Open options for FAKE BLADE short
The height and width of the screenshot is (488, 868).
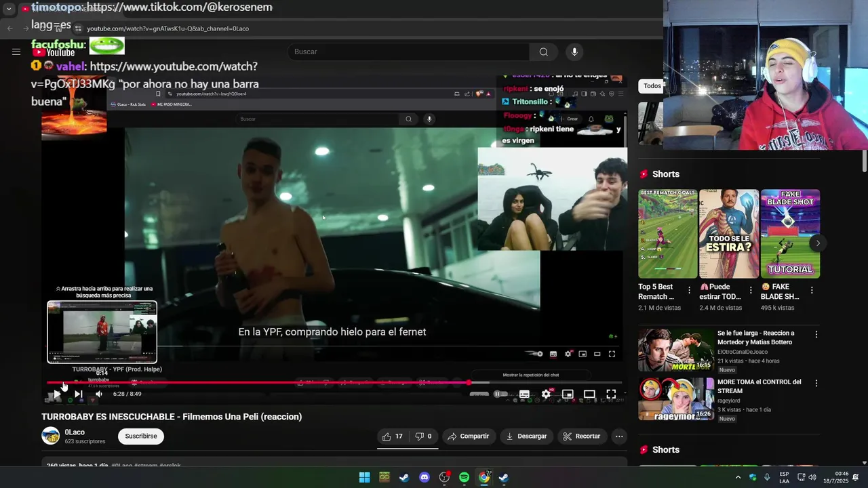pyautogui.click(x=812, y=290)
